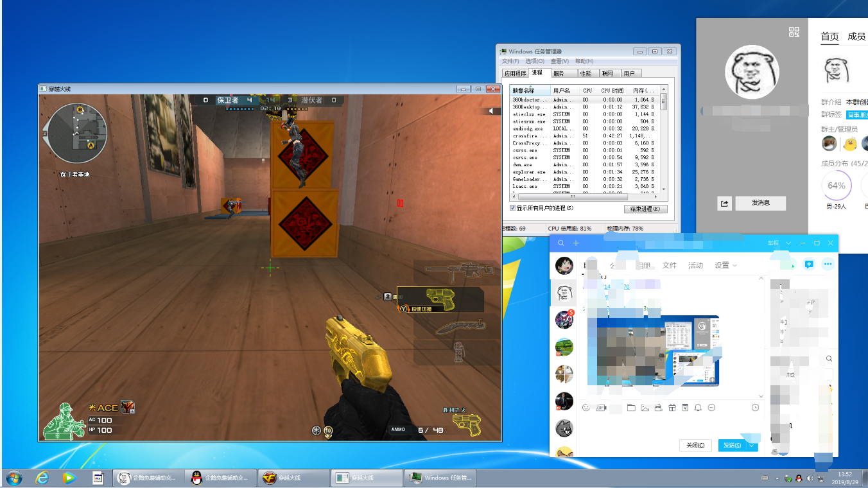Open the Windows Start button
This screenshot has height=488, width=868.
click(13, 478)
